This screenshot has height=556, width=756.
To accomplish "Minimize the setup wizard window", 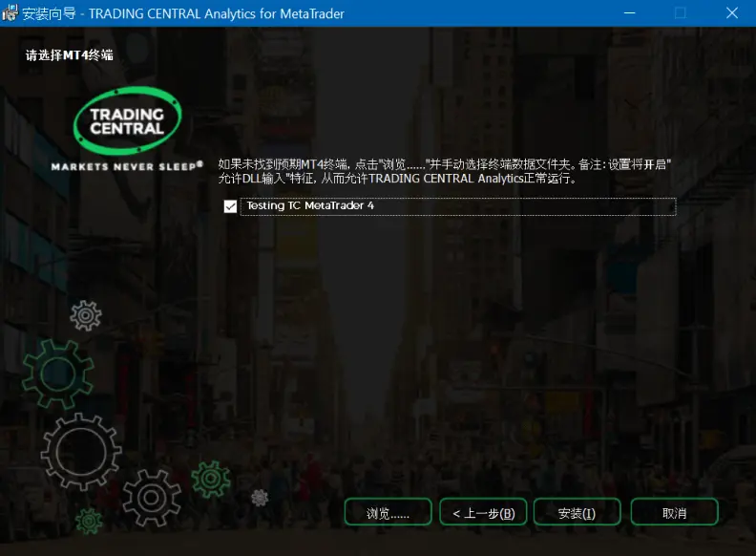I will [x=629, y=13].
